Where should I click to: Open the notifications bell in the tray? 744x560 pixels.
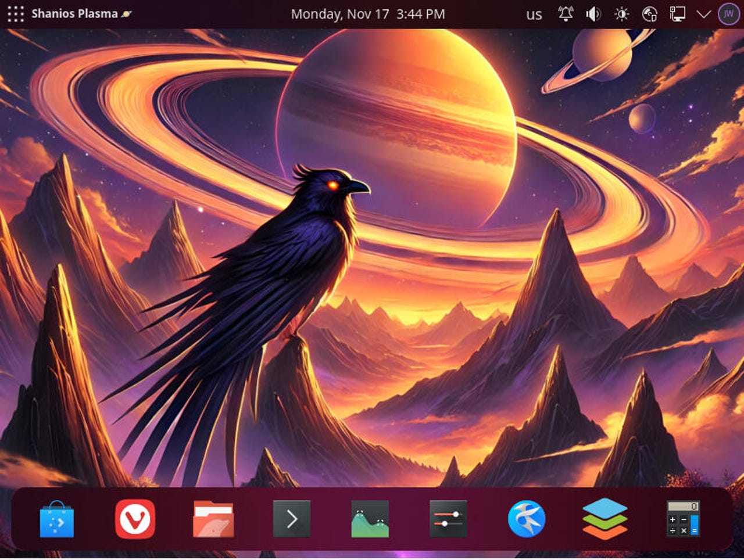tap(566, 14)
